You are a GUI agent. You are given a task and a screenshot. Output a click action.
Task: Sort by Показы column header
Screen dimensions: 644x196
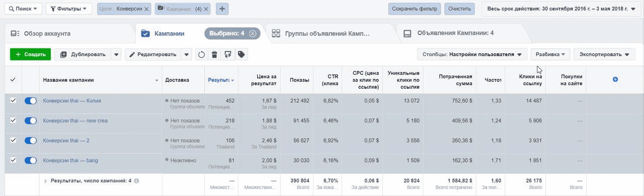coord(299,80)
